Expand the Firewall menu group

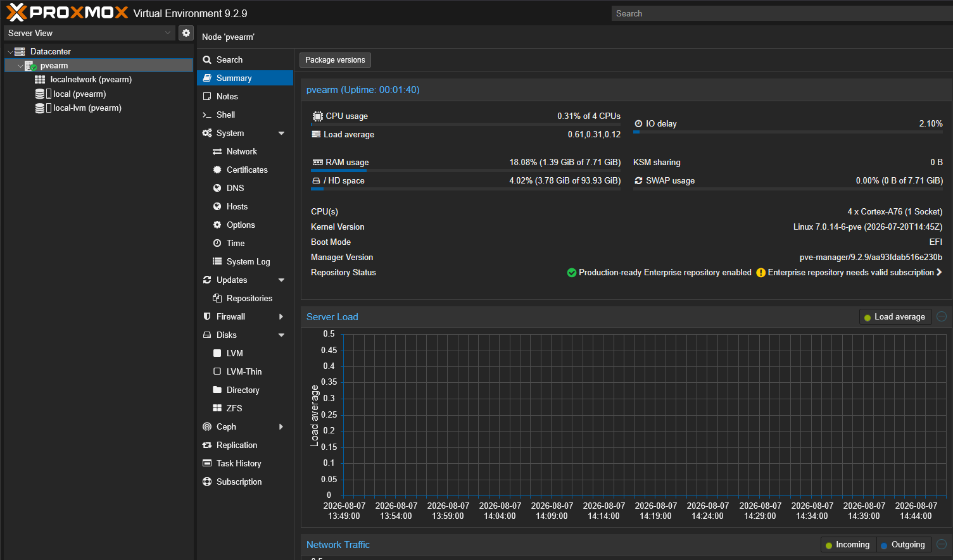[281, 316]
